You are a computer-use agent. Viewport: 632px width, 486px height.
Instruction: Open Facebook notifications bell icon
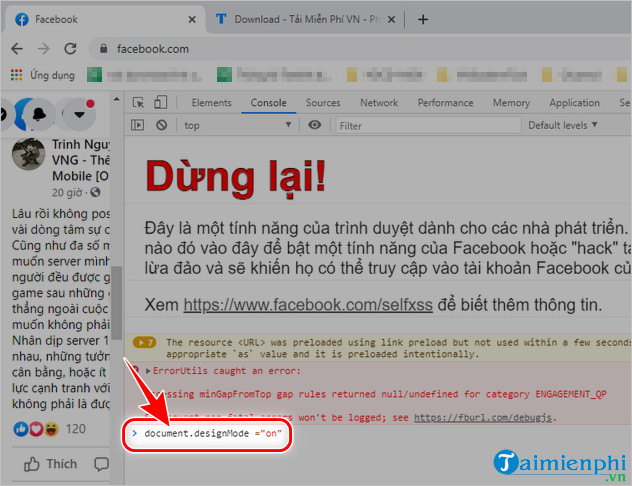point(39,114)
